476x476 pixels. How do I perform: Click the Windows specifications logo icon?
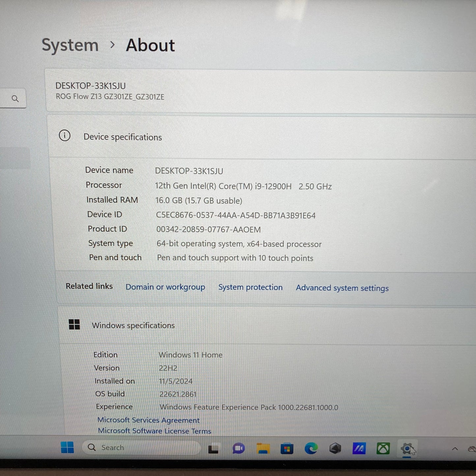coord(74,324)
